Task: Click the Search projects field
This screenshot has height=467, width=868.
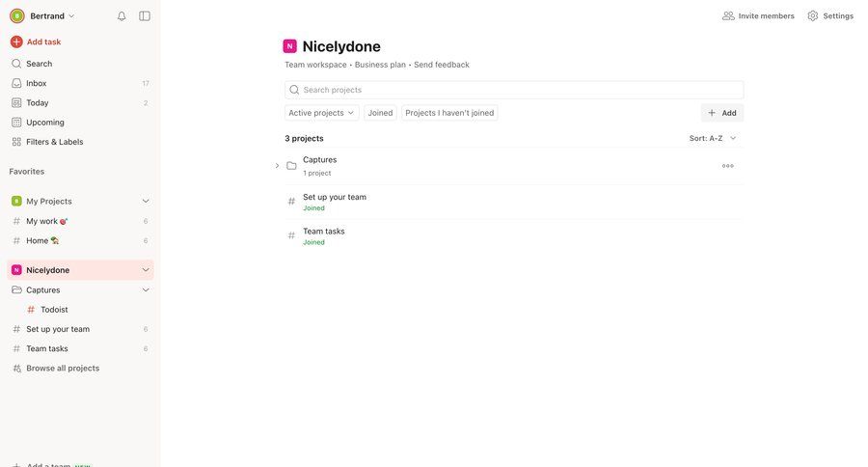Action: click(x=521, y=90)
